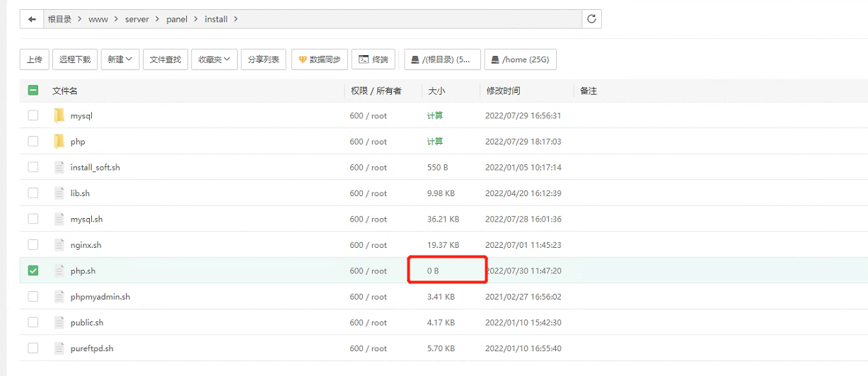The image size is (868, 376).
Task: Click the date 2022/07/30 11:47:20
Action: coord(523,270)
